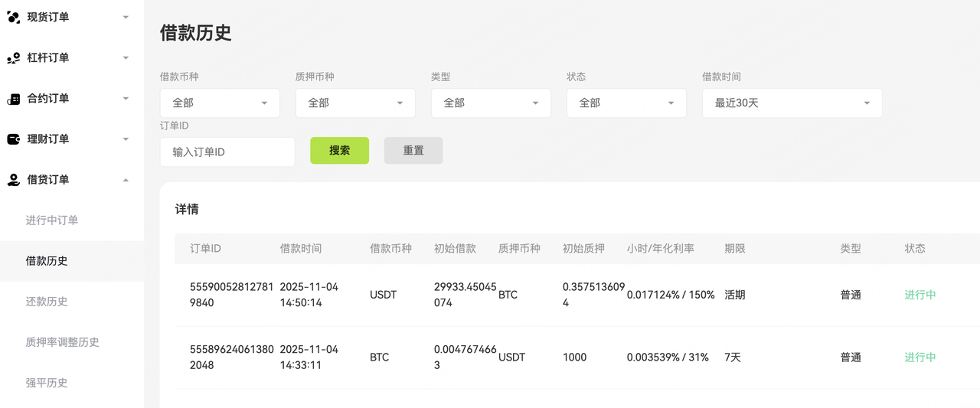Click BTC borrow coin in second row
Screen dimensions: 980x408
[x=380, y=357]
